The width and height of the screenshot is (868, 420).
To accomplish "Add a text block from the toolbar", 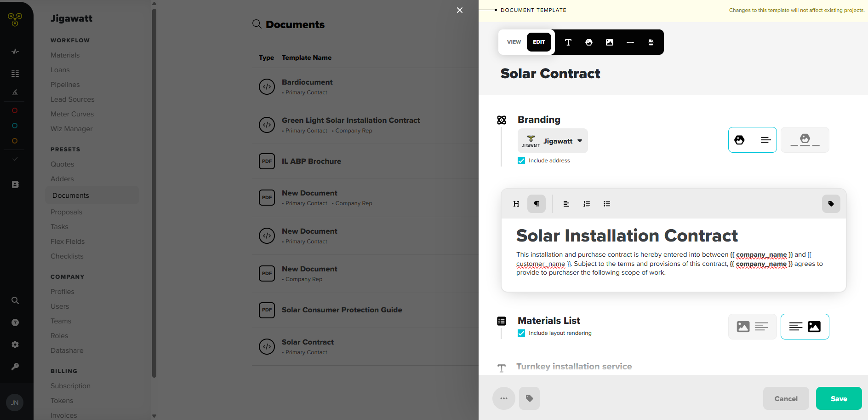I will click(568, 42).
